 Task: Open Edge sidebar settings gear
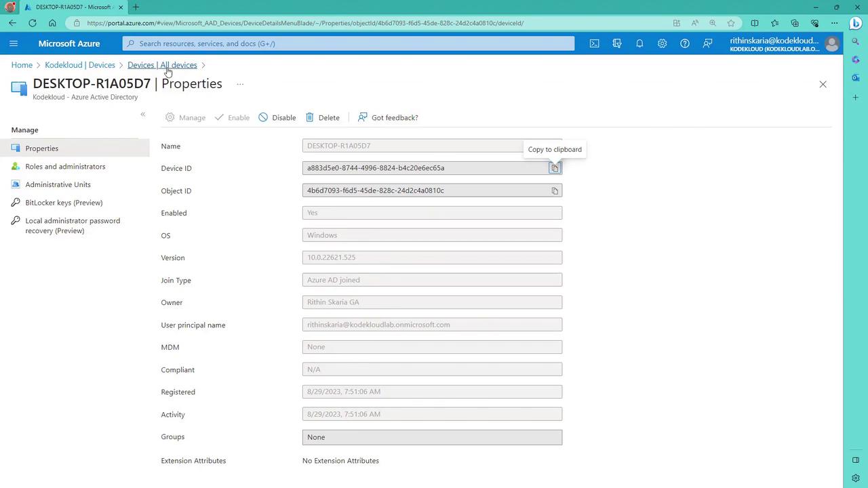click(x=856, y=479)
